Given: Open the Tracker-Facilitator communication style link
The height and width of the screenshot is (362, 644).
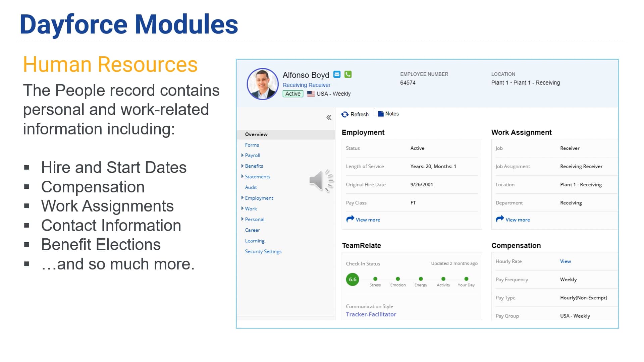Looking at the screenshot, I should (x=371, y=314).
